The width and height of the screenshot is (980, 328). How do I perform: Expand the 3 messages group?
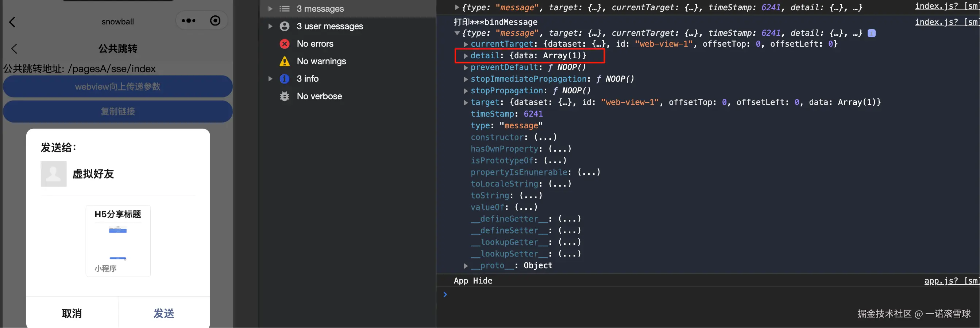tap(270, 9)
